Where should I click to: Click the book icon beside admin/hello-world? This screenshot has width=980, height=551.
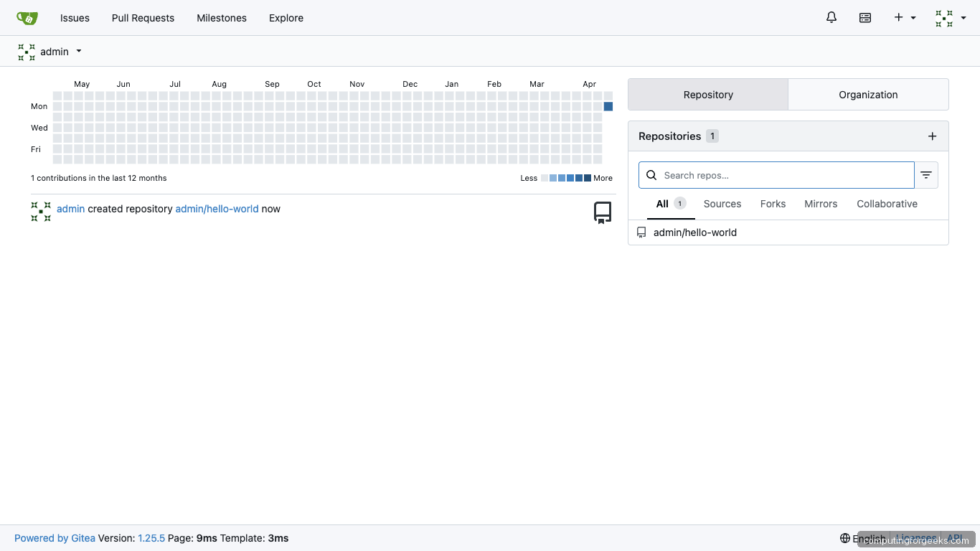click(641, 232)
